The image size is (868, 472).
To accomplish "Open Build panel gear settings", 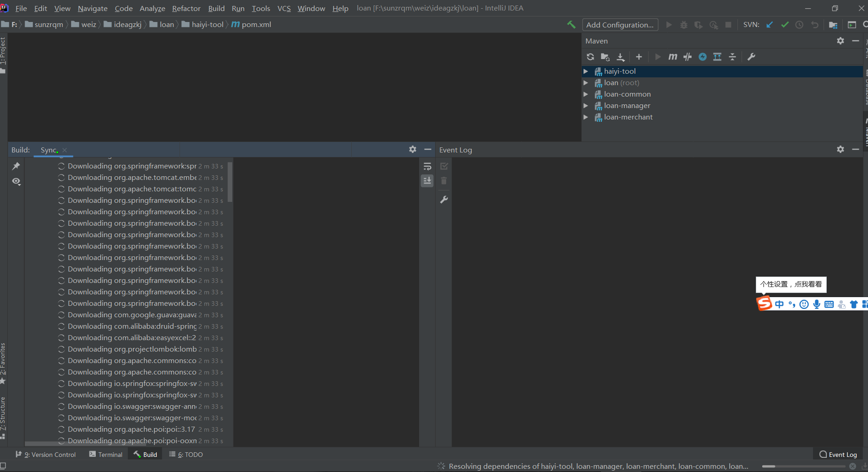I will [x=413, y=149].
